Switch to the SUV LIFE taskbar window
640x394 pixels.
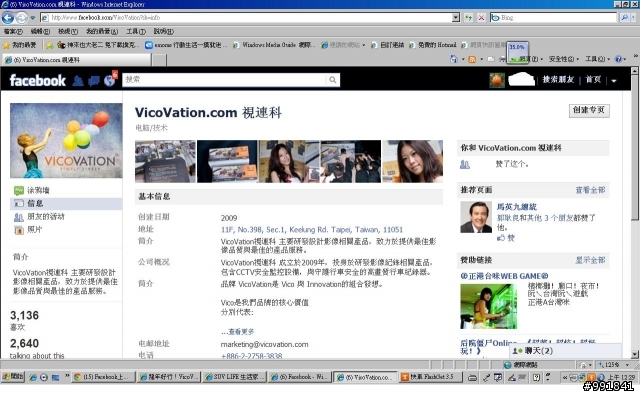(x=235, y=377)
